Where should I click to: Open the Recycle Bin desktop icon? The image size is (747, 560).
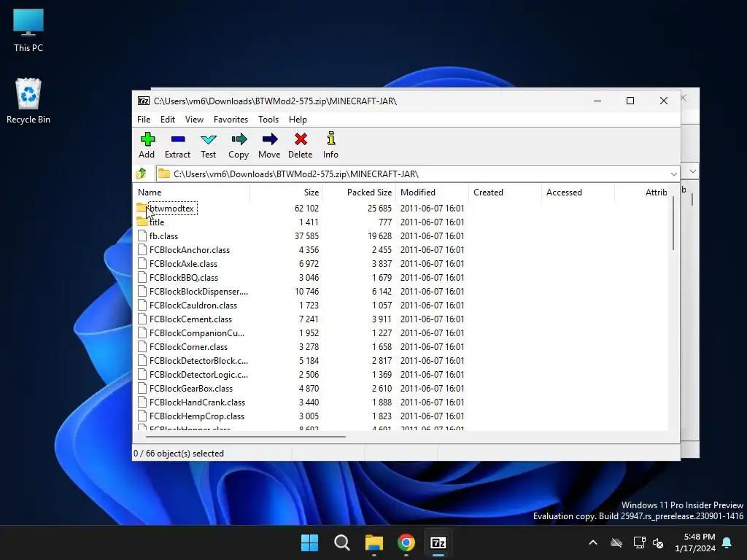pos(28,101)
